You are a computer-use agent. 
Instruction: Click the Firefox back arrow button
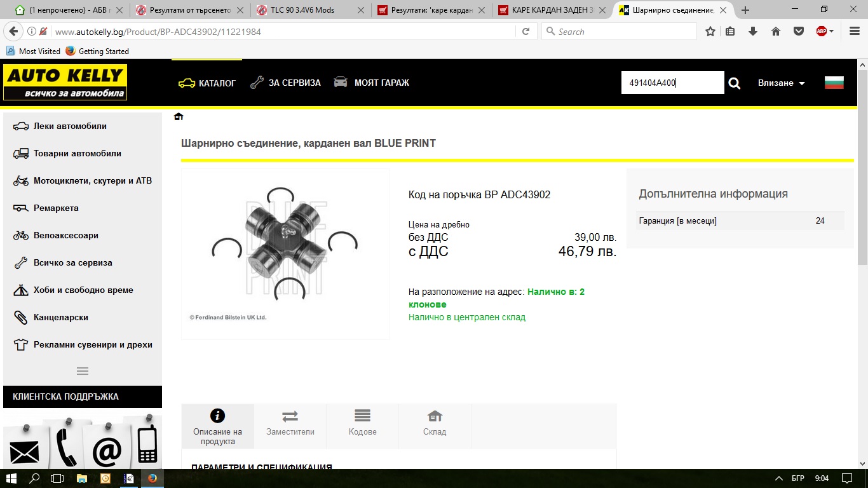pyautogui.click(x=13, y=31)
